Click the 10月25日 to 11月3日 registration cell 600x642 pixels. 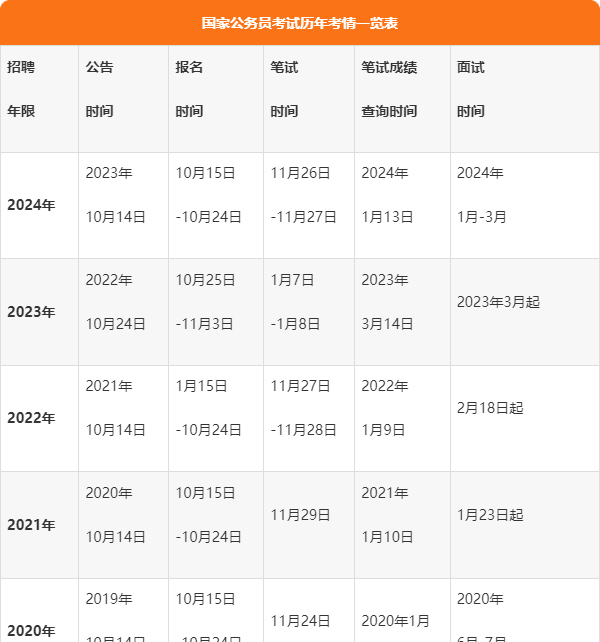tap(205, 302)
